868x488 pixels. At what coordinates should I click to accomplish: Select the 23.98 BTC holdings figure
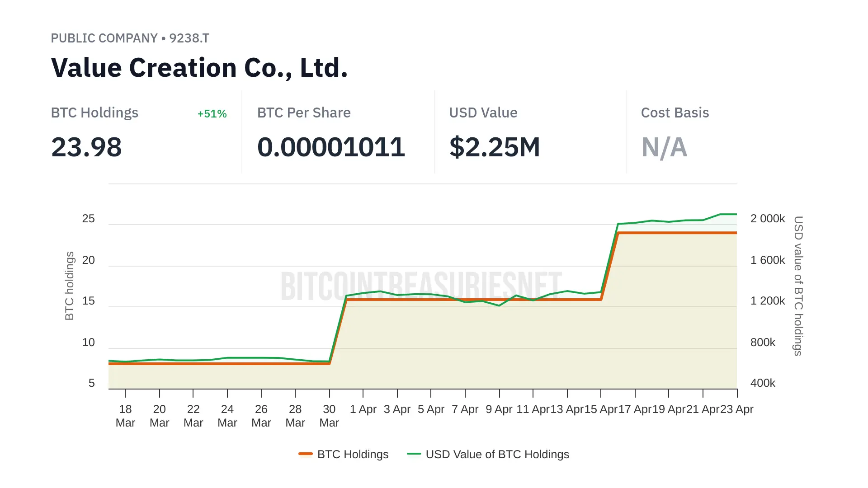click(x=86, y=147)
